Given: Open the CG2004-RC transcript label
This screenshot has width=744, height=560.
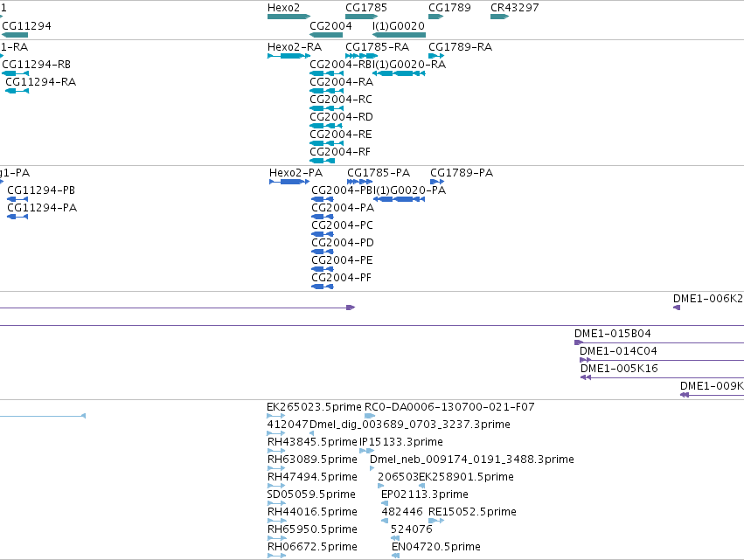Looking at the screenshot, I should 341,99.
